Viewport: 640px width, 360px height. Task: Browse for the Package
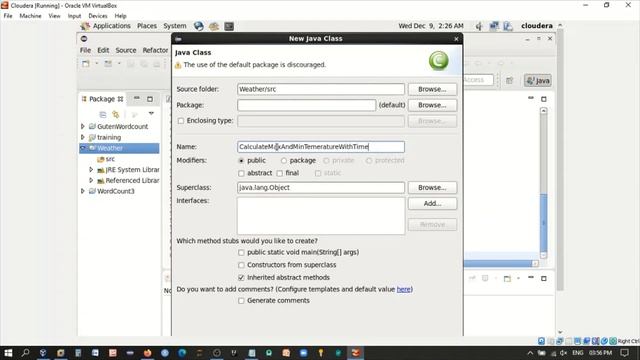pos(432,105)
